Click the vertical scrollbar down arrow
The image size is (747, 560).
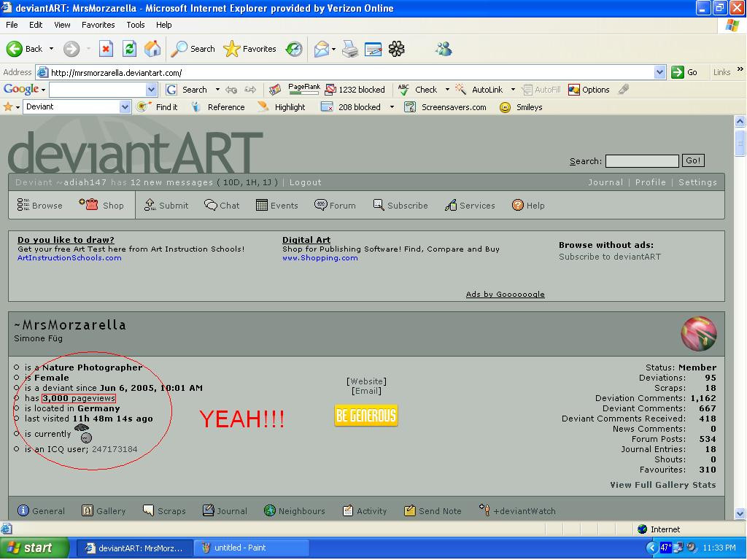(740, 513)
